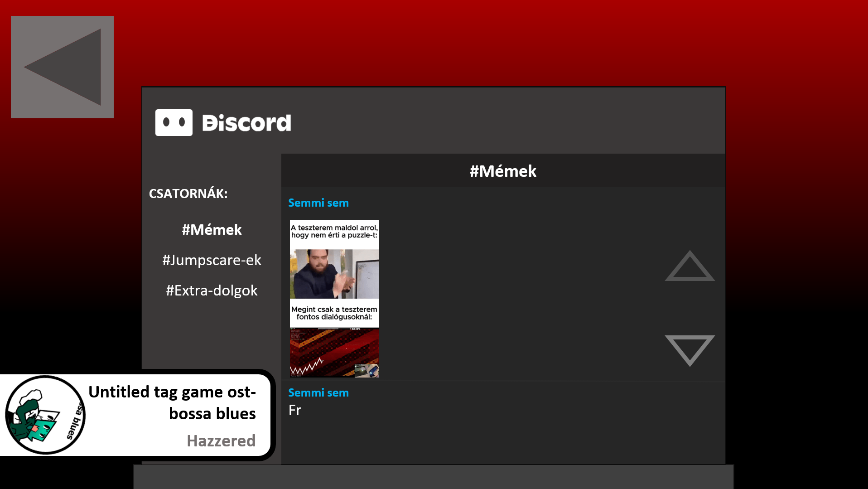Click the 'Fr' message text
This screenshot has width=868, height=489.
point(295,411)
